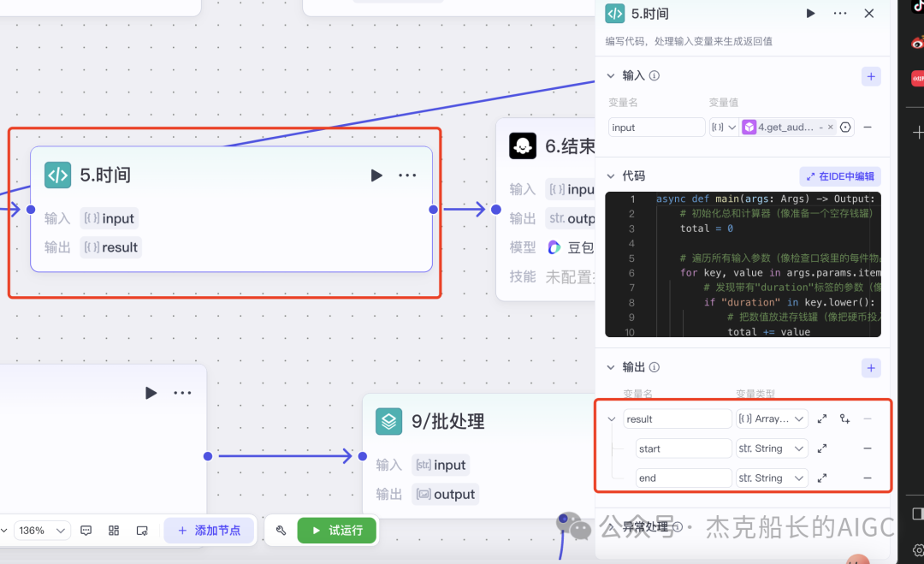Collapse the 输出 section
This screenshot has height=564, width=924.
611,367
